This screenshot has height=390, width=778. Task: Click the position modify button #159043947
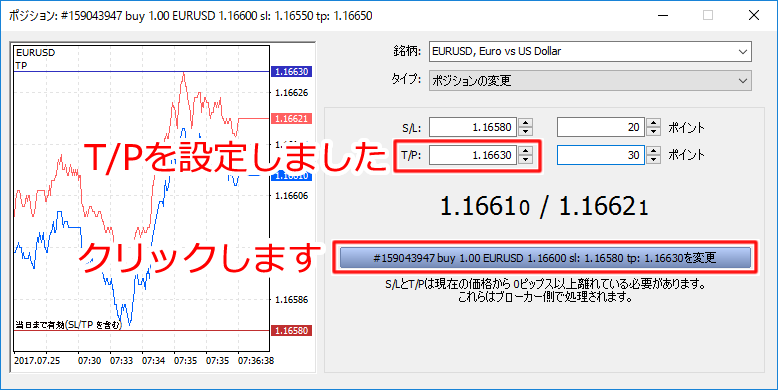[545, 258]
